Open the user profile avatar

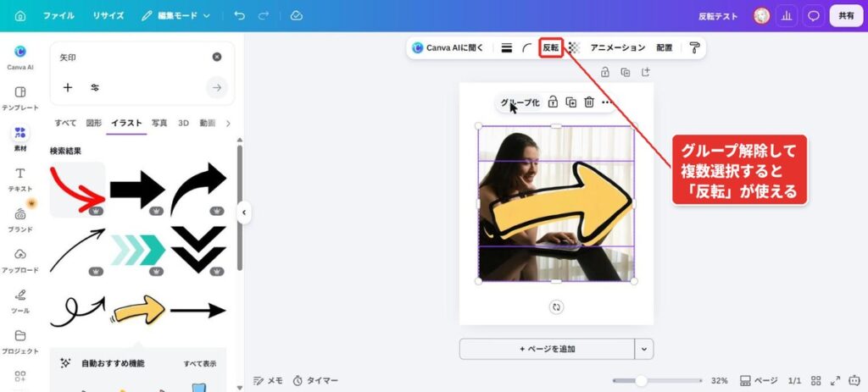[x=762, y=16]
